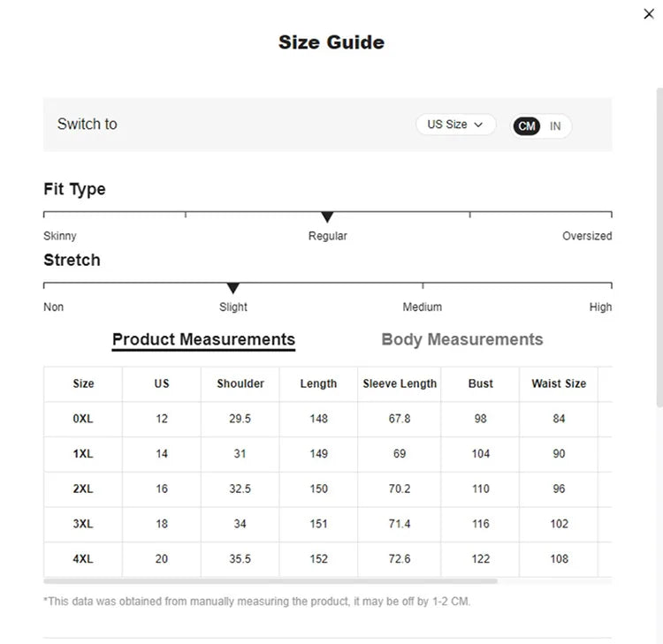Switch units to IN
The width and height of the screenshot is (663, 644).
(x=555, y=126)
